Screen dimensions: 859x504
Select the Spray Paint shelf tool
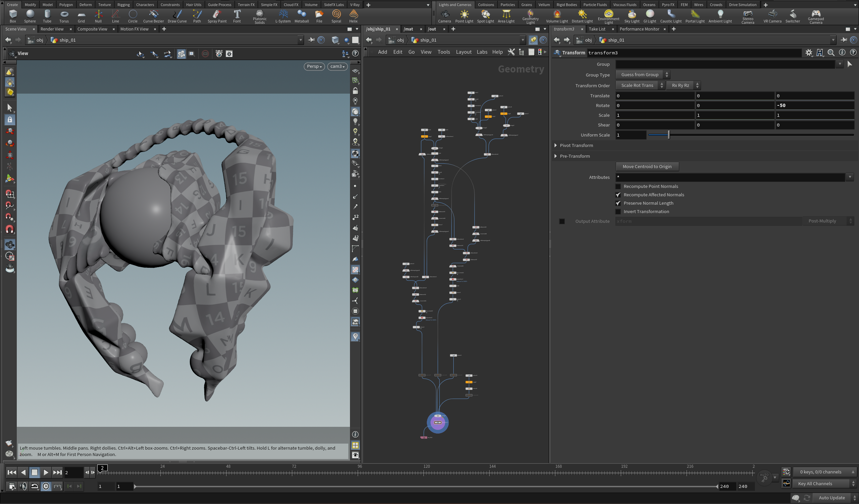pos(217,16)
